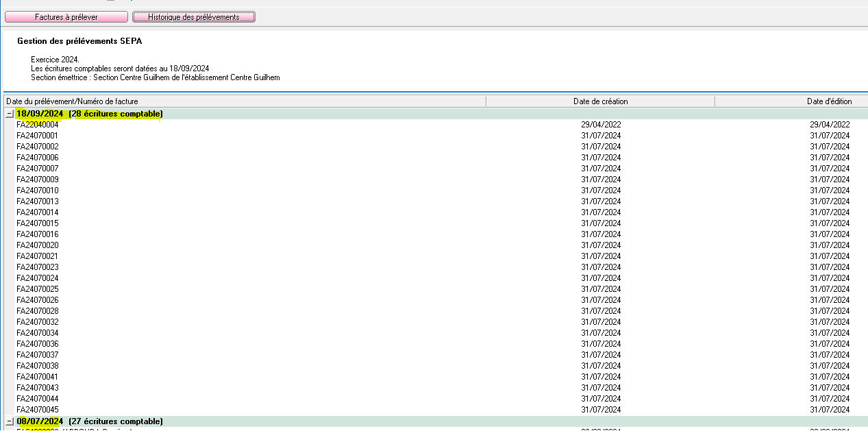Viewport: 868px width, 431px height.
Task: Switch to Historique des prélèvements tab
Action: click(x=194, y=17)
